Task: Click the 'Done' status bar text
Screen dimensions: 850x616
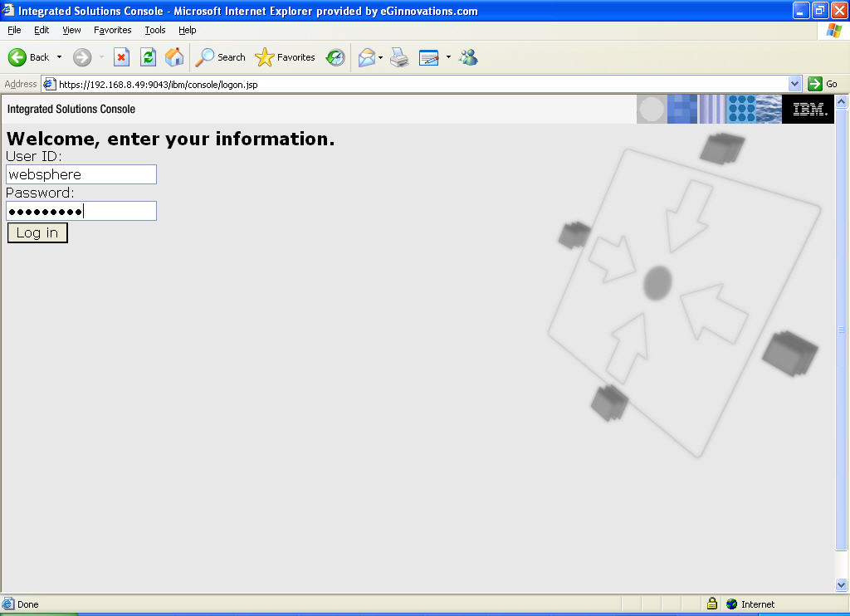Action: pyautogui.click(x=27, y=604)
